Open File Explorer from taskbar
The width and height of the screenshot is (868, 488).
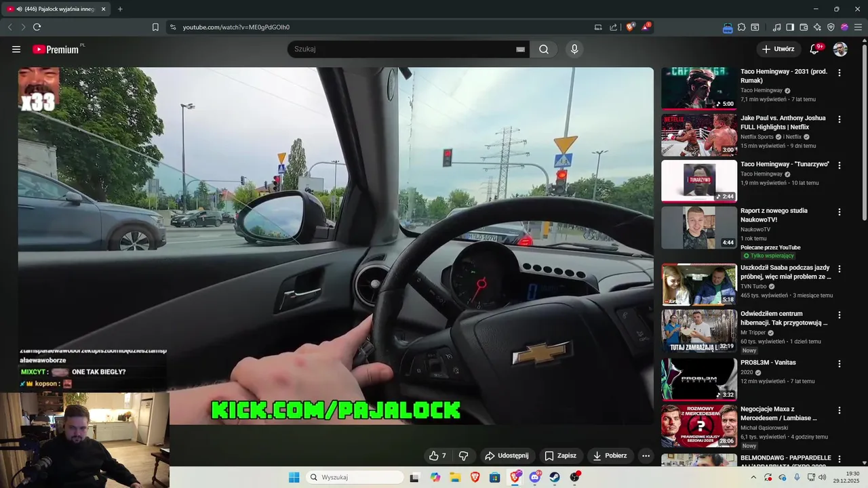[x=455, y=477]
